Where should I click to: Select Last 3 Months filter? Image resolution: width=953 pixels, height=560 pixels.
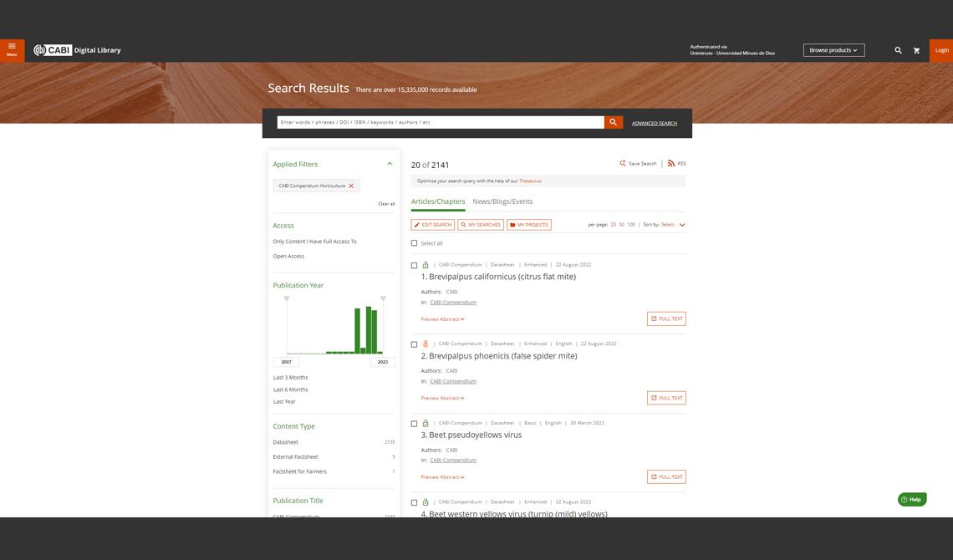(291, 378)
